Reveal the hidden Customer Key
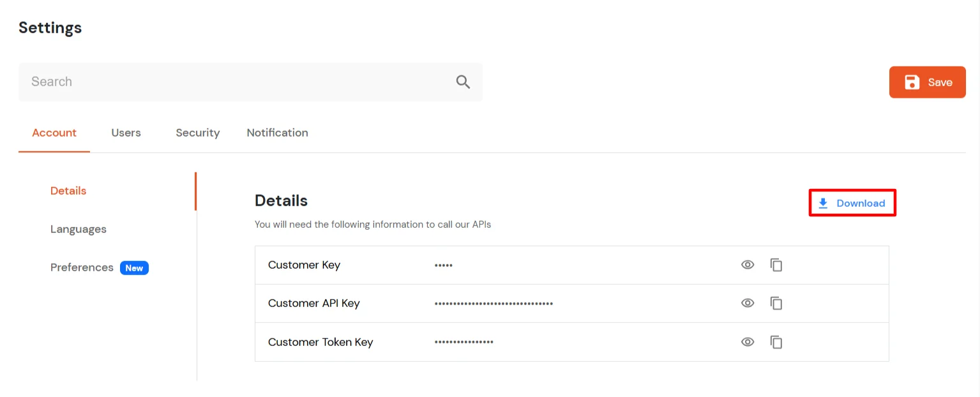The height and width of the screenshot is (397, 980). [x=747, y=264]
